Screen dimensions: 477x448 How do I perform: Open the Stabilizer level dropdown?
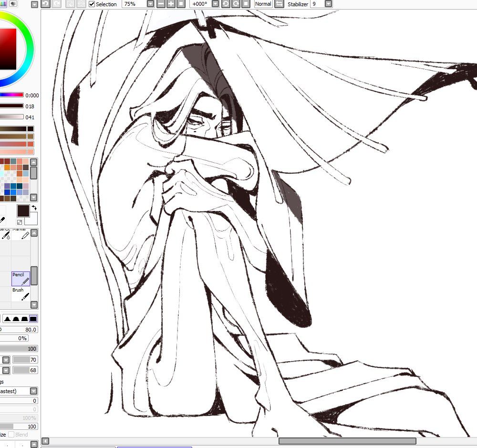328,4
